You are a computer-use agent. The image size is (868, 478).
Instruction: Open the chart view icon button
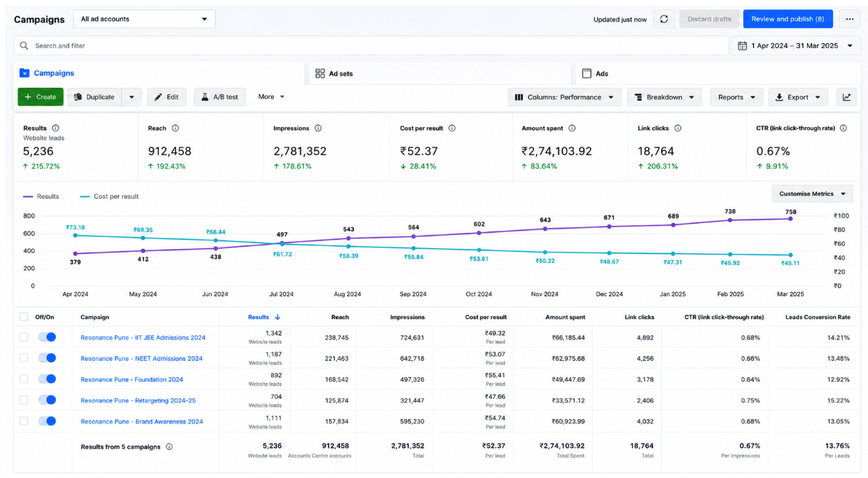click(x=846, y=97)
